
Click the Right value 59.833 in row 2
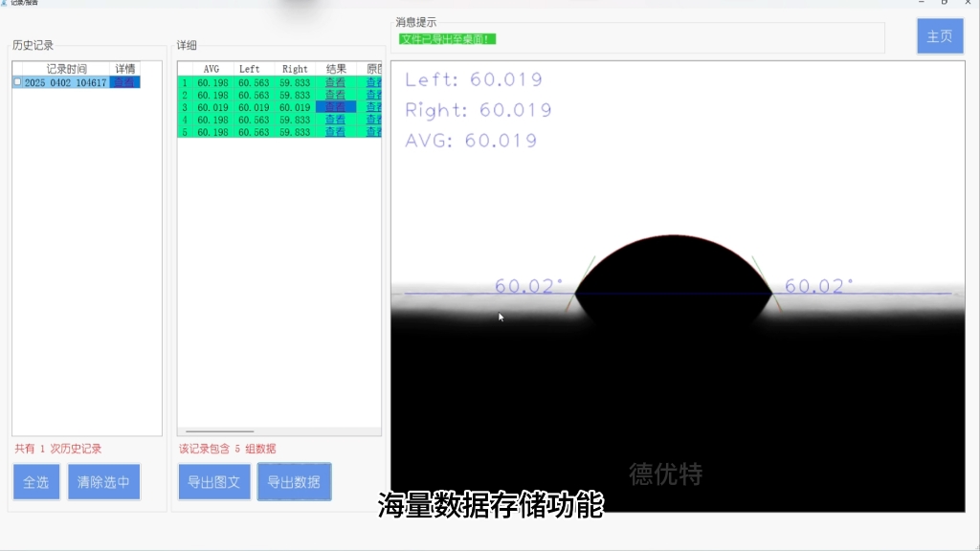295,95
